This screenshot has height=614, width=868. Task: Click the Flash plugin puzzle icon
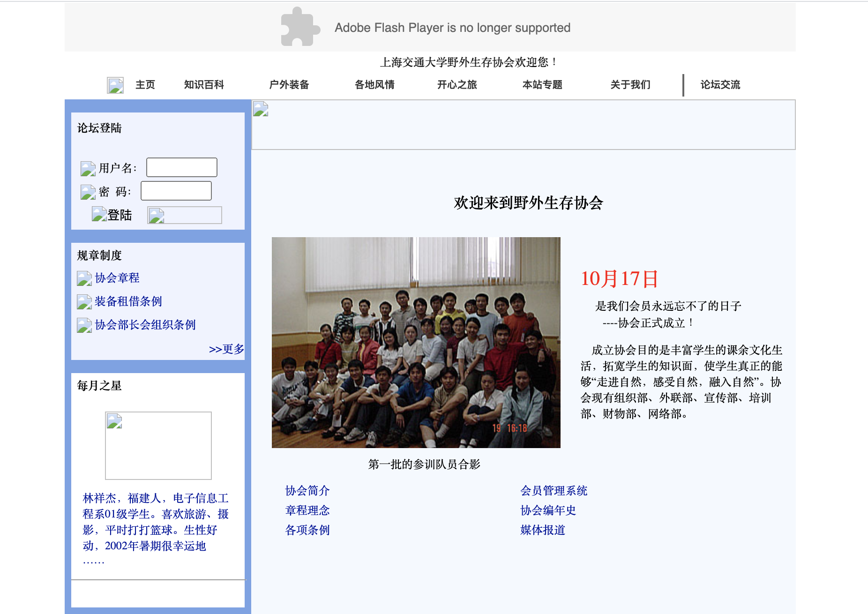300,27
